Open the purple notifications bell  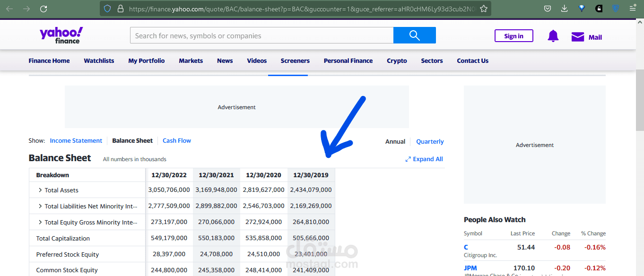click(x=553, y=36)
